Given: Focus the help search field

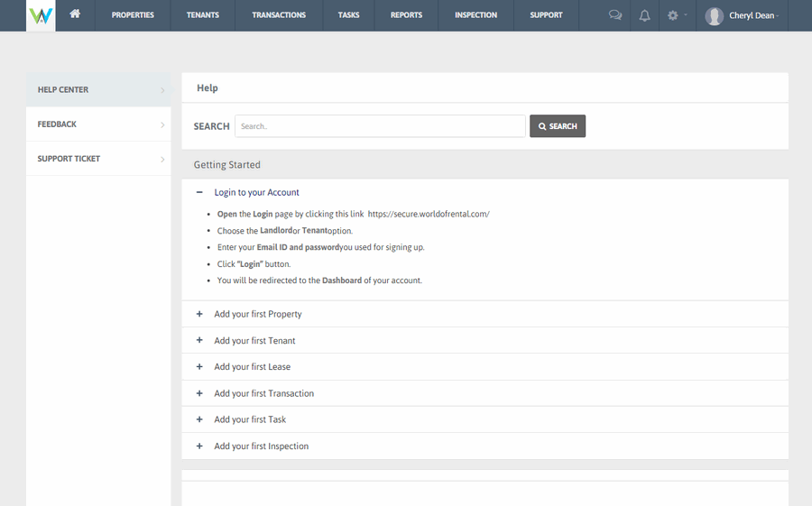Looking at the screenshot, I should click(x=380, y=126).
